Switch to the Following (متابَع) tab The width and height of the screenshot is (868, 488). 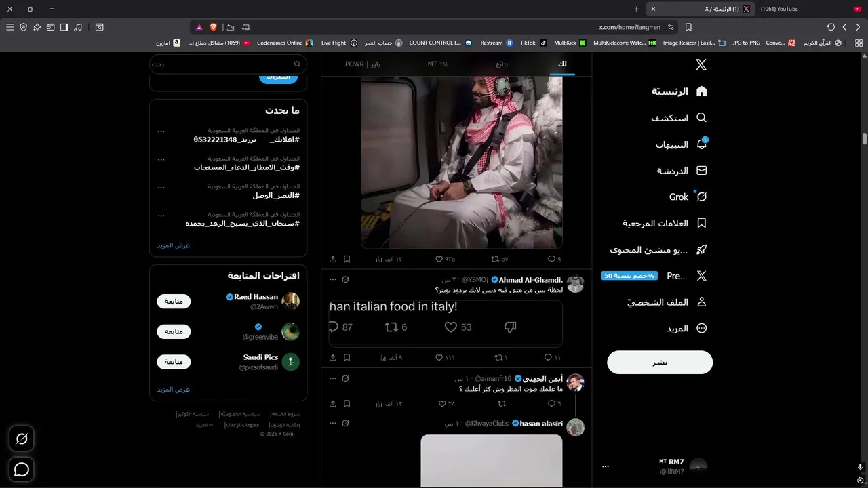click(x=502, y=64)
